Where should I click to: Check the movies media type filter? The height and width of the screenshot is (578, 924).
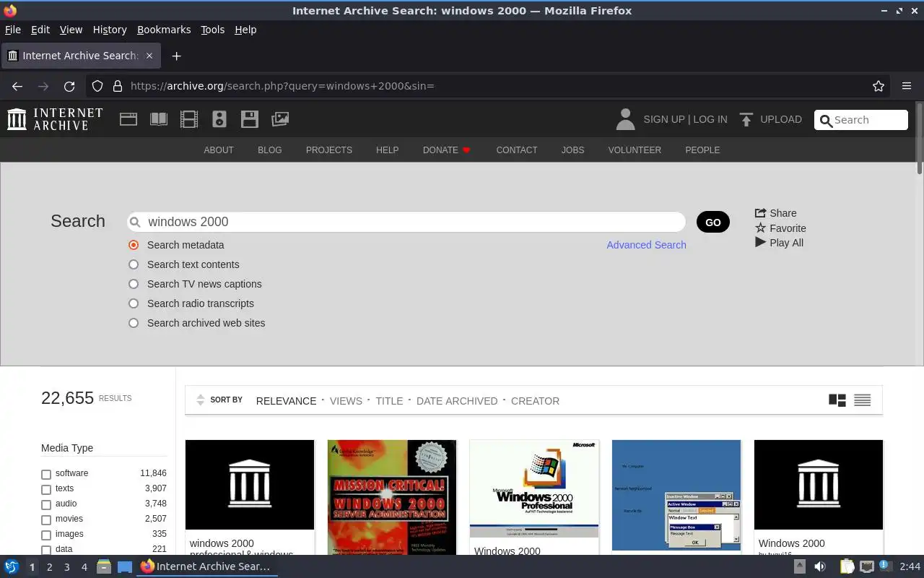point(46,520)
